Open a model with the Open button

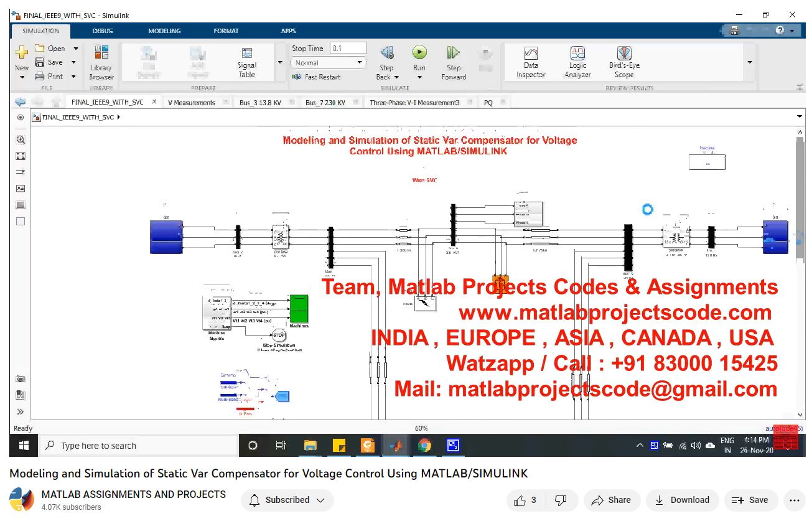[x=50, y=49]
